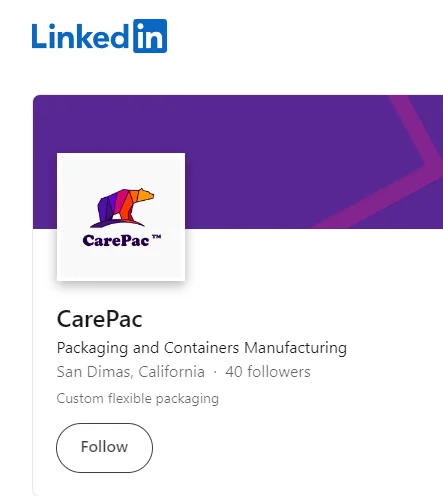This screenshot has width=443, height=496.
Task: Follow the CarePac company page
Action: [x=104, y=448]
